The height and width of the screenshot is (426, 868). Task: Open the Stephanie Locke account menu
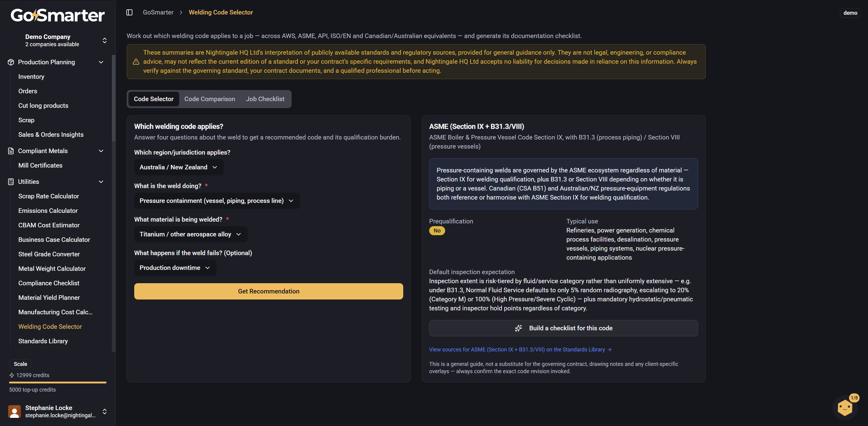pos(58,411)
